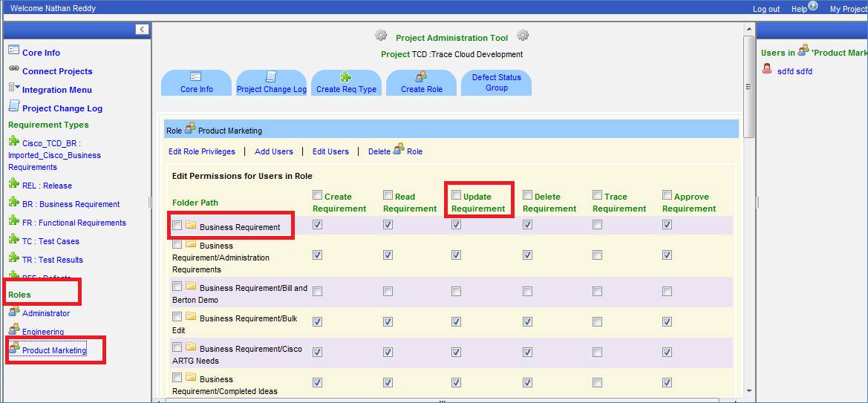Click the Administrator role users icon
The image size is (868, 403).
[x=14, y=311]
